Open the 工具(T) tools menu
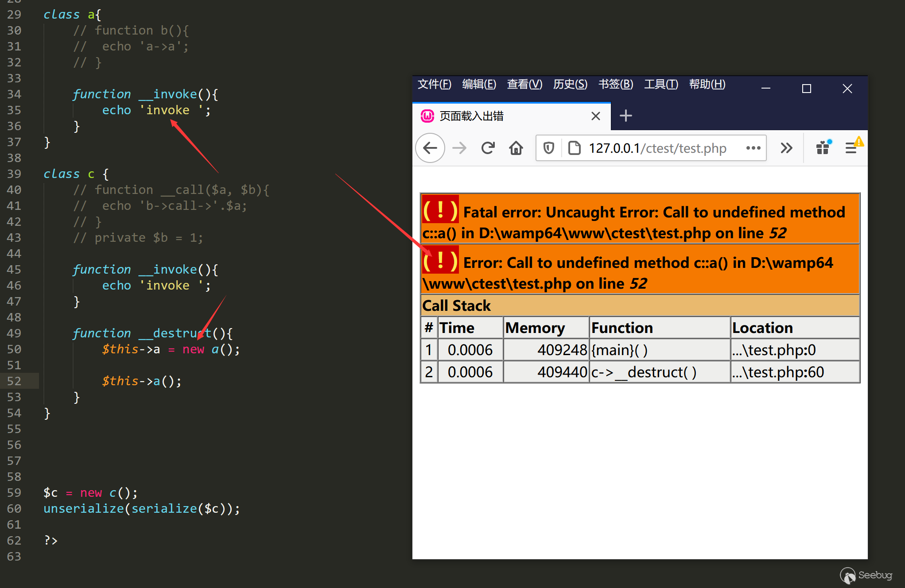This screenshot has width=905, height=588. pyautogui.click(x=661, y=84)
